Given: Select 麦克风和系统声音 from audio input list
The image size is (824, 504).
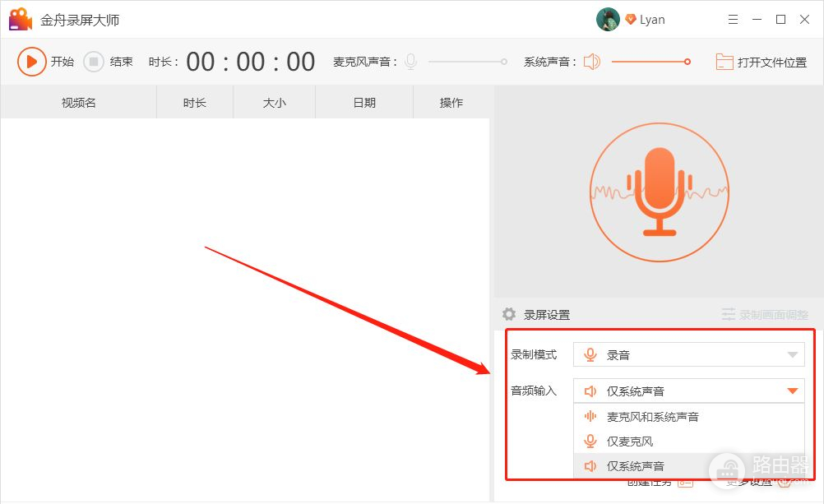Looking at the screenshot, I should 652,417.
